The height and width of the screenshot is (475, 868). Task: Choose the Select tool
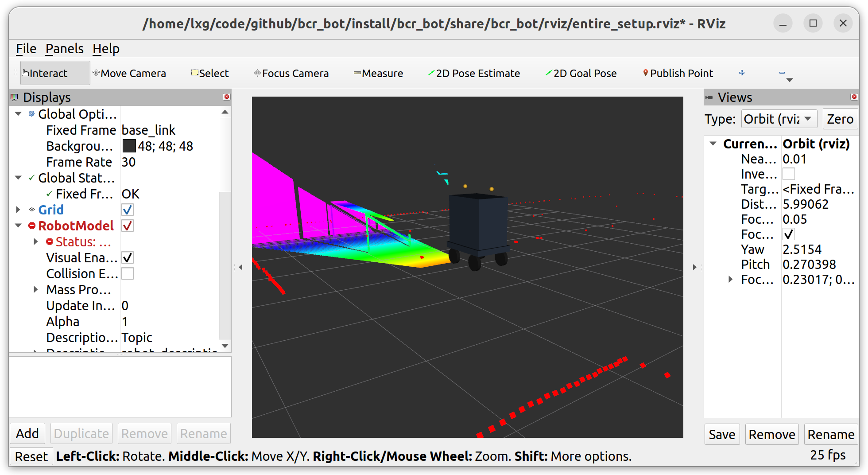(210, 73)
